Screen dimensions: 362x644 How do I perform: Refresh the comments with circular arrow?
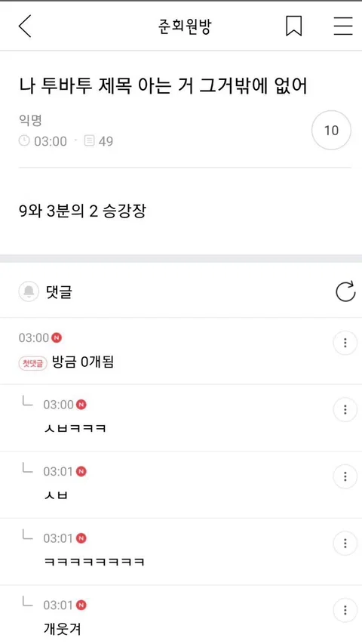click(x=345, y=291)
